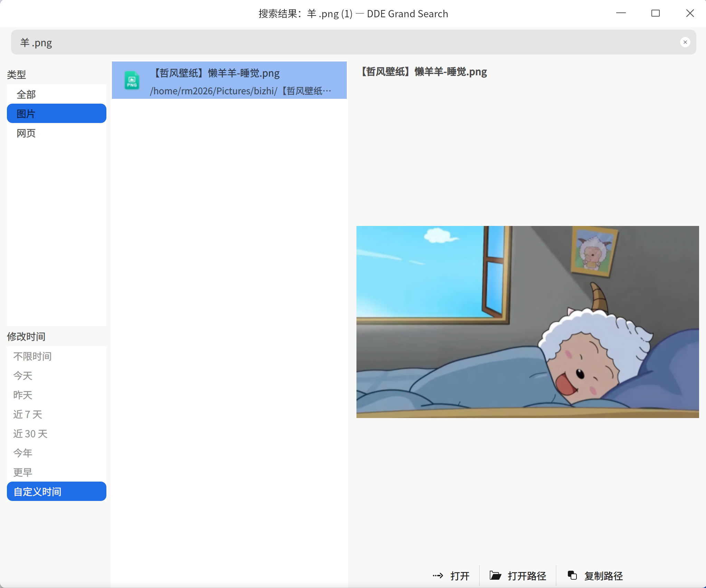706x588 pixels.
Task: Select the 图片 type filter
Action: click(57, 114)
